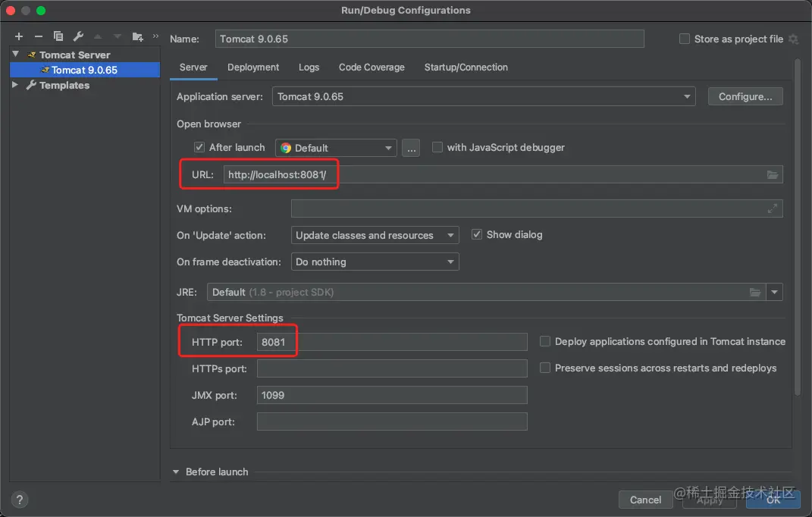The image size is (812, 517).
Task: Open the JRE dropdown arrow
Action: 774,292
